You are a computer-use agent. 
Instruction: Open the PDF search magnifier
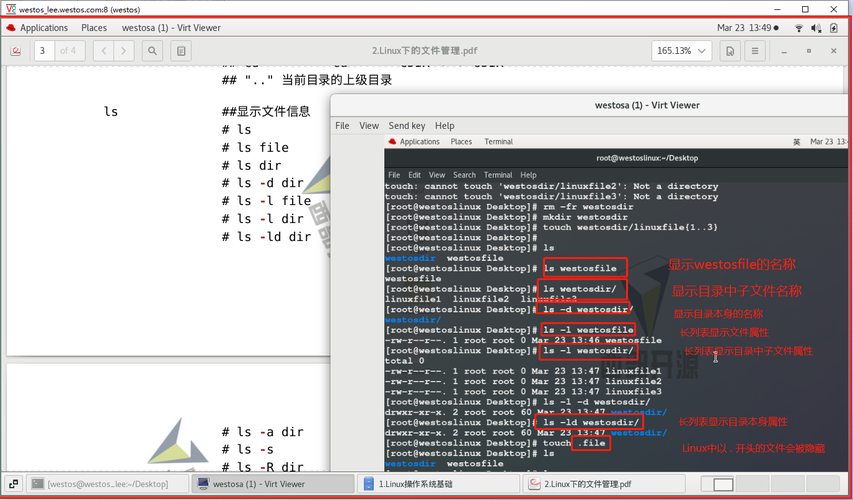point(152,51)
